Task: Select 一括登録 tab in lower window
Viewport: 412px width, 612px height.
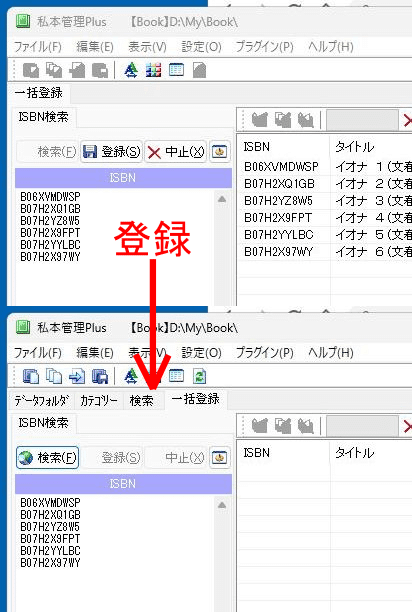Action: click(195, 399)
